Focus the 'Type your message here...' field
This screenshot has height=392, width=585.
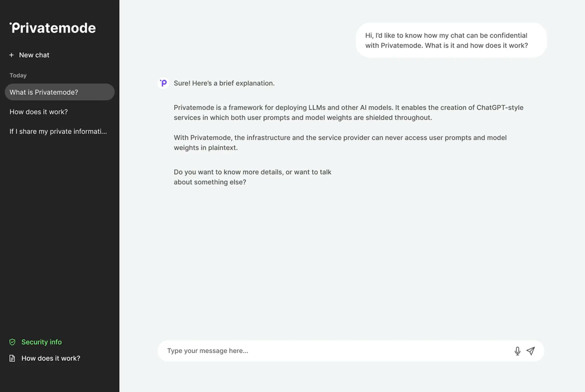point(336,351)
